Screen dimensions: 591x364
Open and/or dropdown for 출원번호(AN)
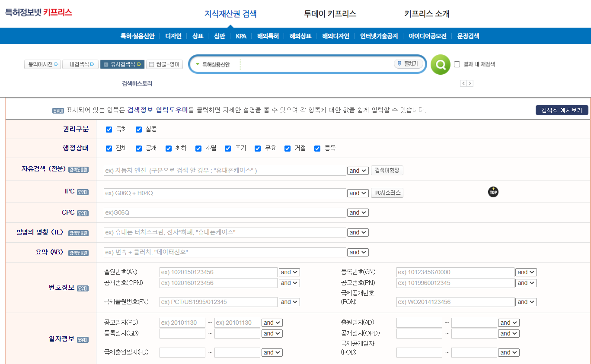(x=289, y=272)
